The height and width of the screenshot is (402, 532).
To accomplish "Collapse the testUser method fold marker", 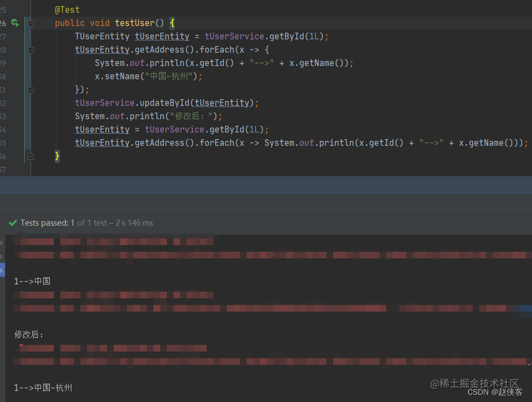I will pyautogui.click(x=30, y=23).
